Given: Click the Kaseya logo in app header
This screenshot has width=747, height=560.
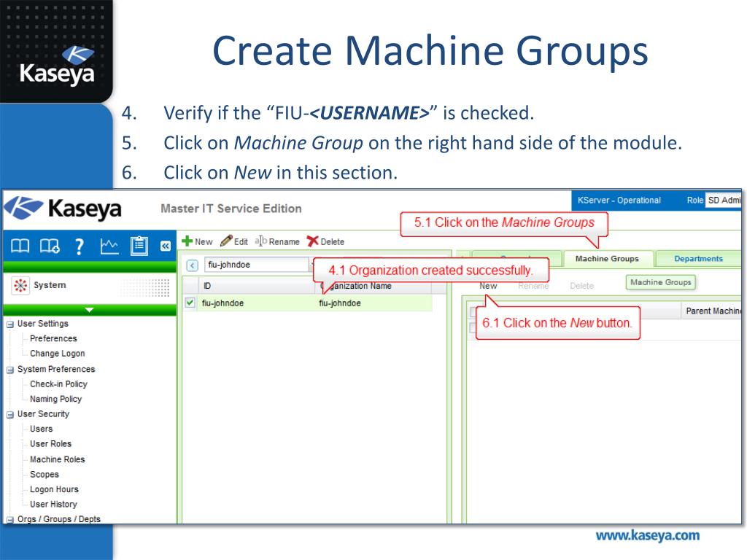Looking at the screenshot, I should click(x=63, y=209).
